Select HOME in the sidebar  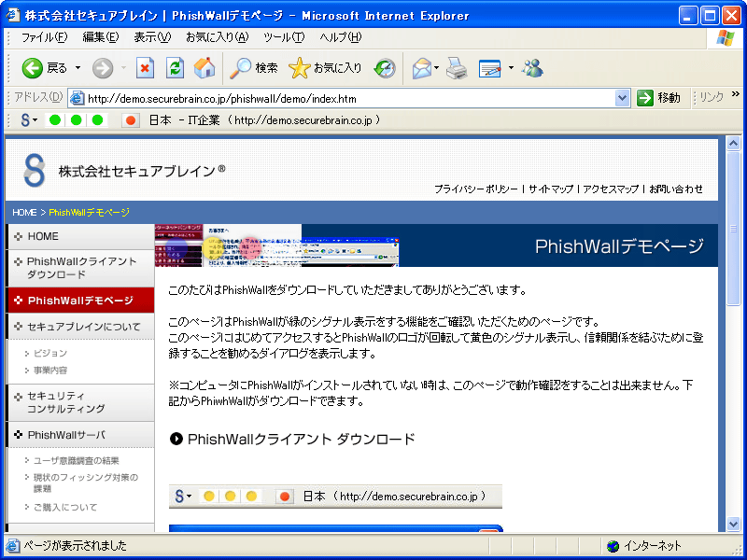[x=80, y=237]
